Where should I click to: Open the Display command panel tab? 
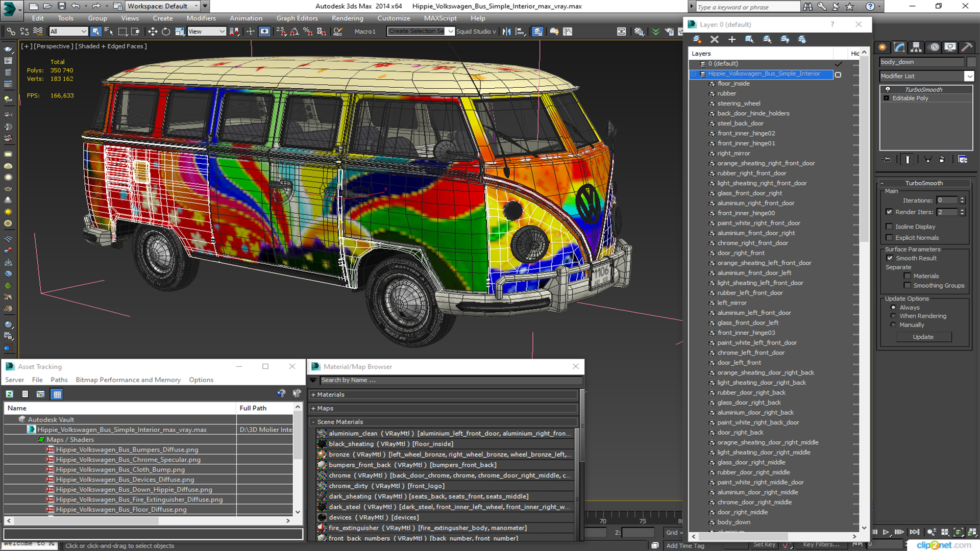point(950,47)
